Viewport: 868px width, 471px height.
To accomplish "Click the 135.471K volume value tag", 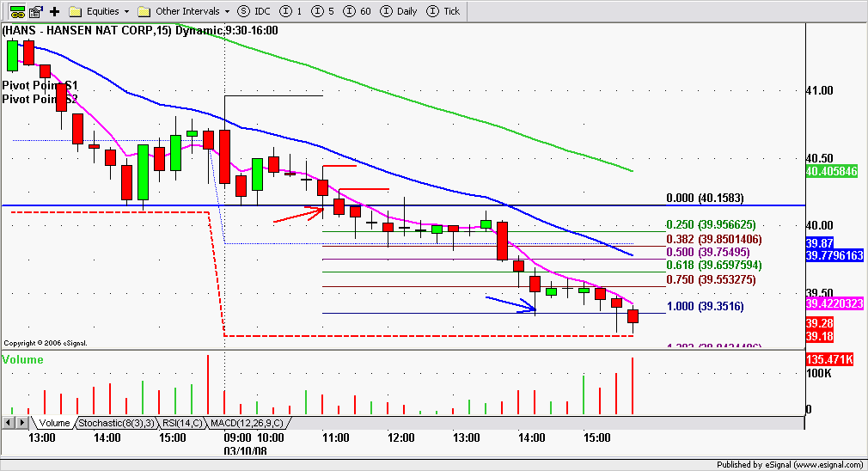I will coord(829,359).
